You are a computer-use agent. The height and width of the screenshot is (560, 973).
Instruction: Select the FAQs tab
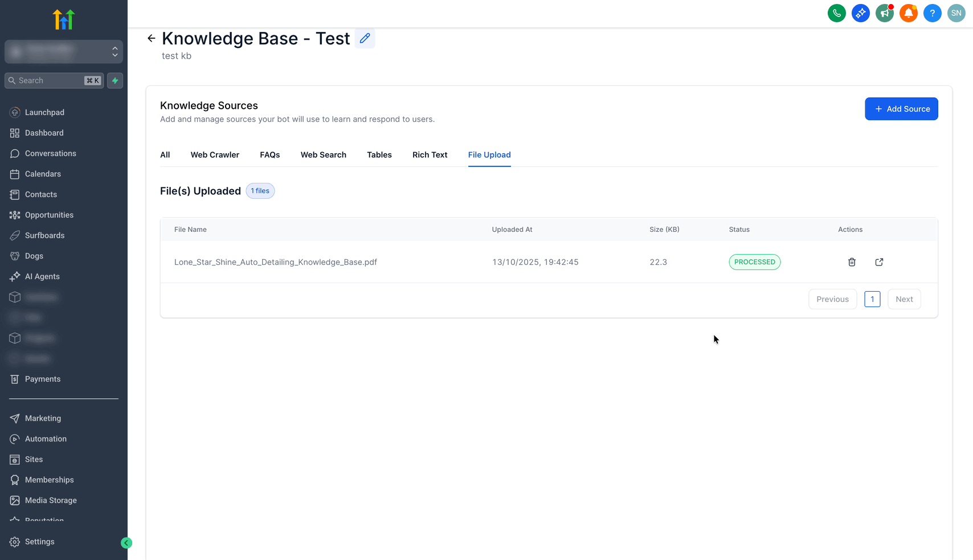tap(269, 155)
